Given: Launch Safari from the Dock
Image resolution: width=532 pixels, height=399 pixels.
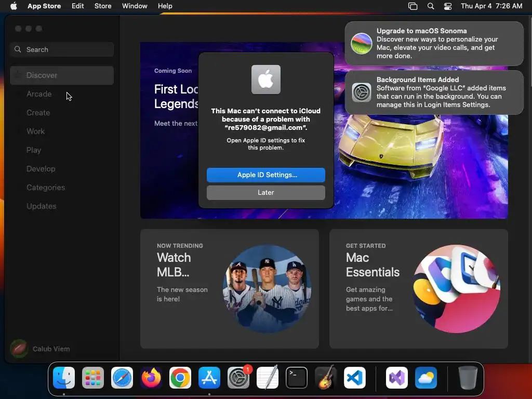Looking at the screenshot, I should tap(122, 378).
